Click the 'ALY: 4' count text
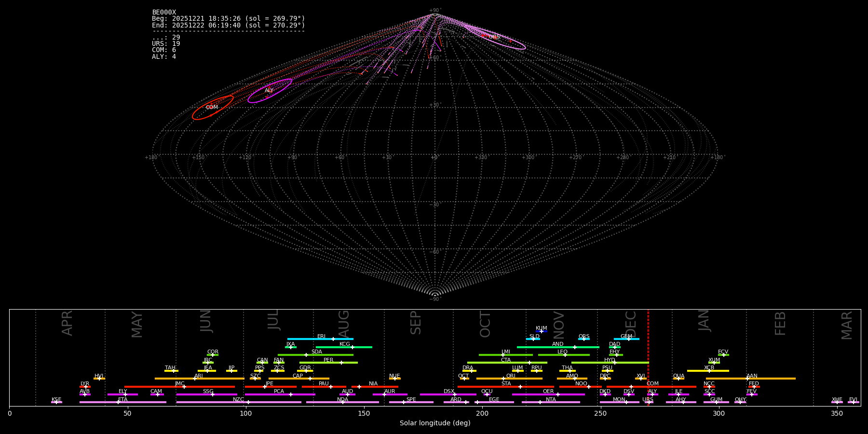Viewport: 868px width, 434px height. click(164, 57)
